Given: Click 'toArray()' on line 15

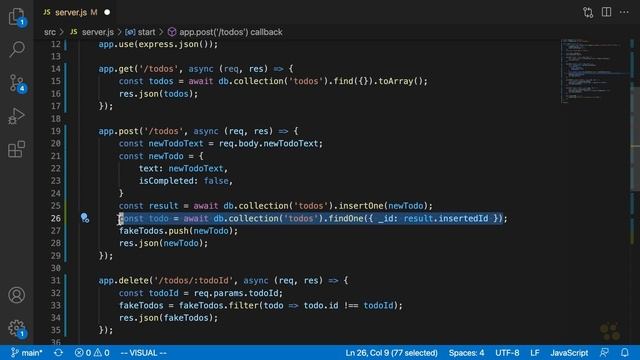Looking at the screenshot, I should [401, 81].
